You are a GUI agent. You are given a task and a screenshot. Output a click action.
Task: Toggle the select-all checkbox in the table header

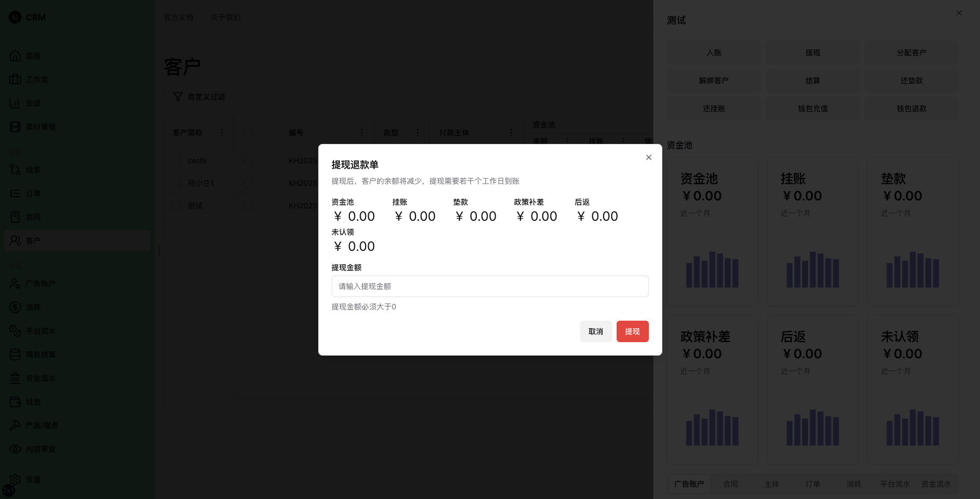pyautogui.click(x=247, y=132)
